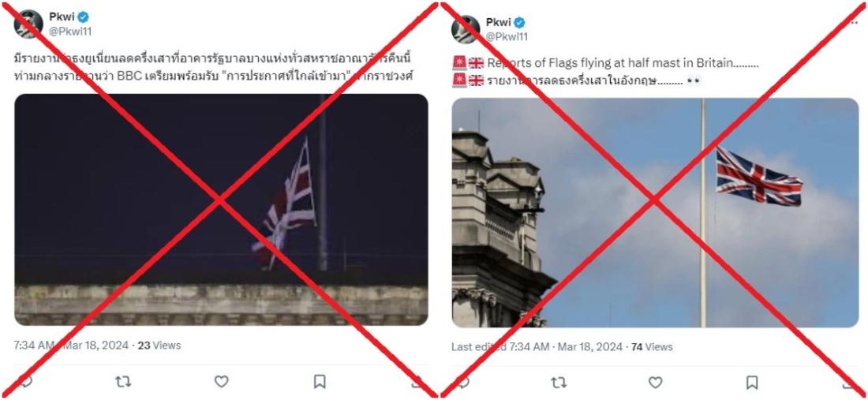868x400 pixels.
Task: Open Pkwi avatar on right tweet
Action: click(466, 29)
